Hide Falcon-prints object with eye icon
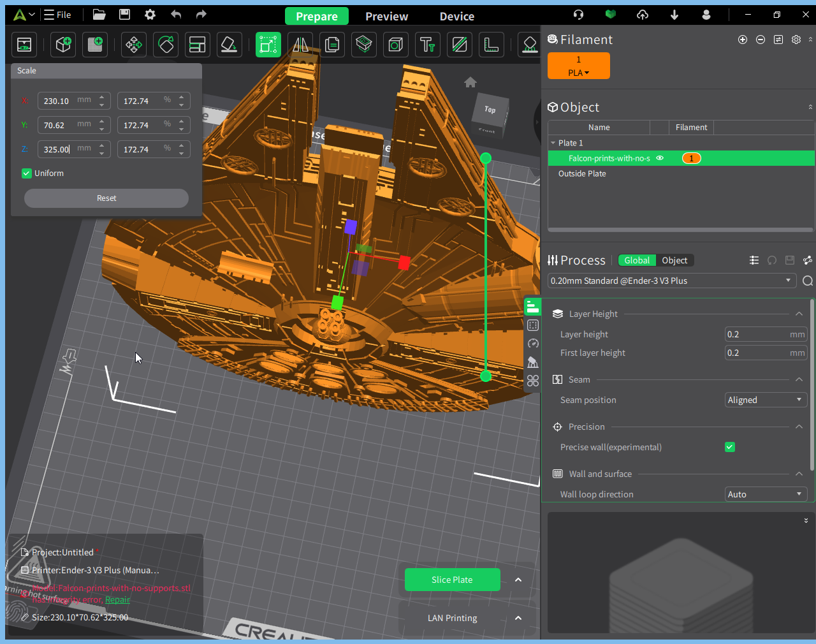This screenshot has width=816, height=644. point(660,158)
